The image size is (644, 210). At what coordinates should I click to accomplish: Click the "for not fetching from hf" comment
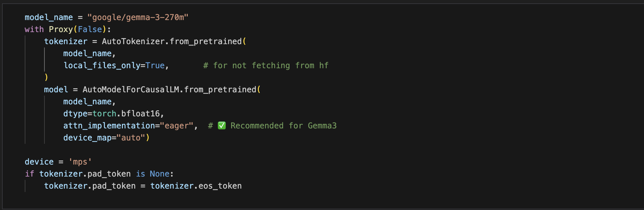[x=266, y=66]
